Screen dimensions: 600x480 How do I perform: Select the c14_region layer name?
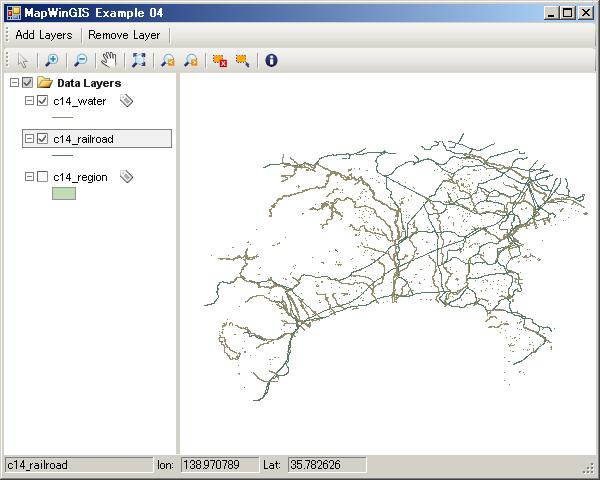tap(80, 177)
